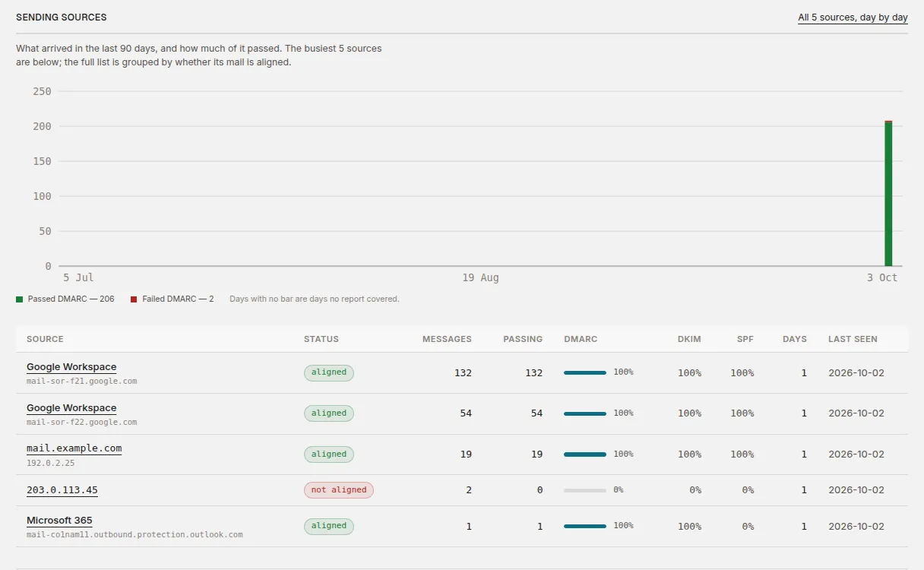Click the DMARC column header
This screenshot has width=924, height=570.
[x=581, y=339]
